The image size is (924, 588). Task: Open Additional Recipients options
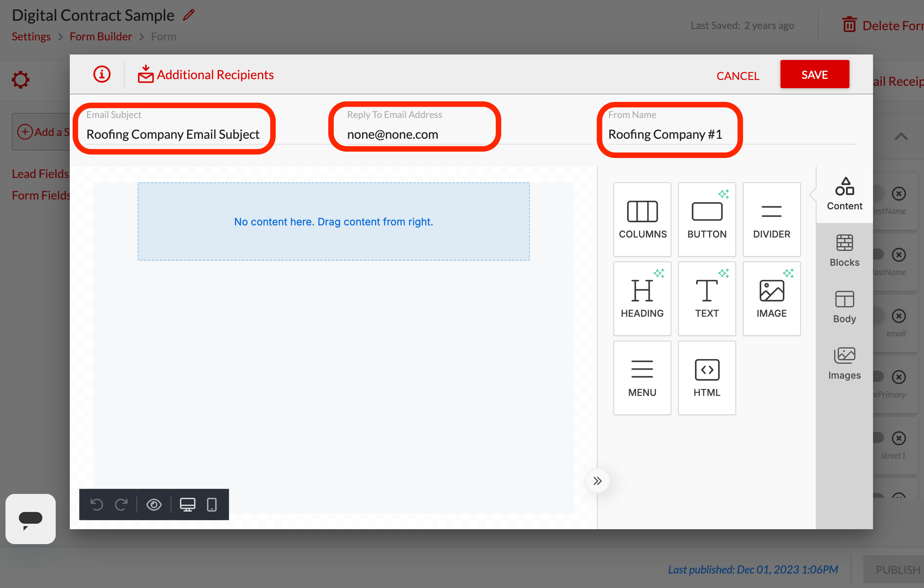(206, 74)
